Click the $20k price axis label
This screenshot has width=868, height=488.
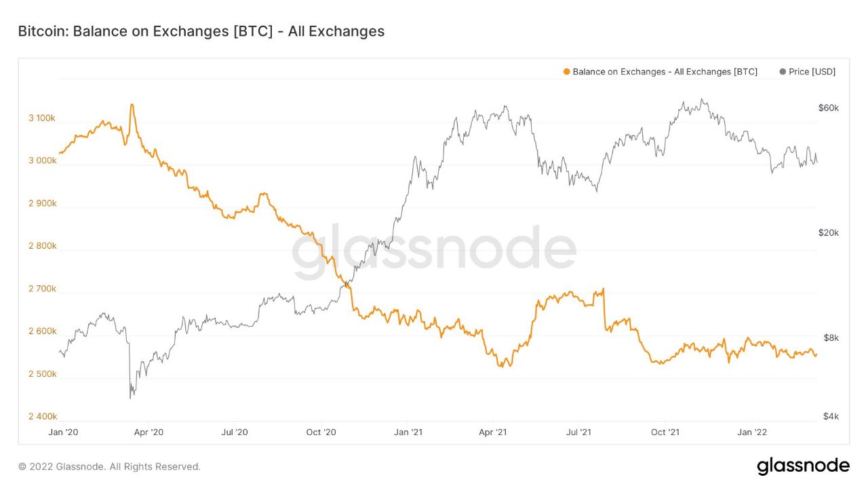(x=829, y=233)
